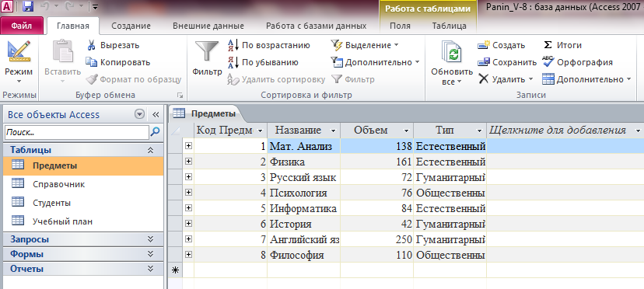
Task: Expand the Русский язык row subdatasheet
Action: point(188,177)
